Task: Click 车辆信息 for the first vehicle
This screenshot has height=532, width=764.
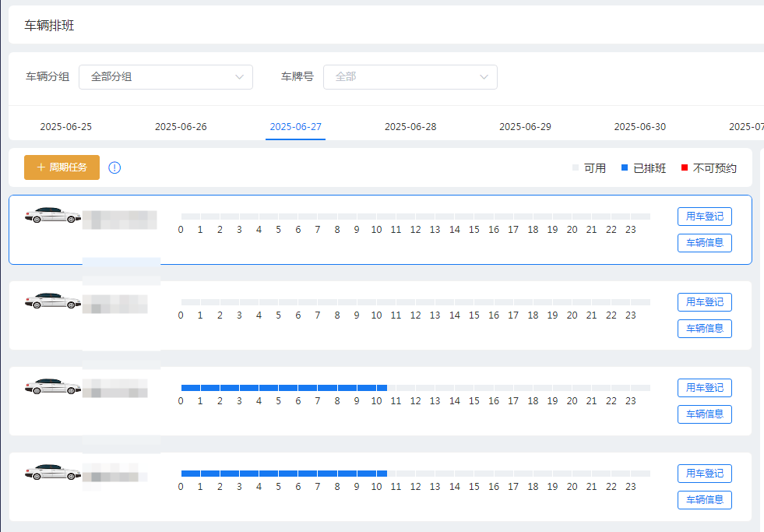Action: [705, 242]
